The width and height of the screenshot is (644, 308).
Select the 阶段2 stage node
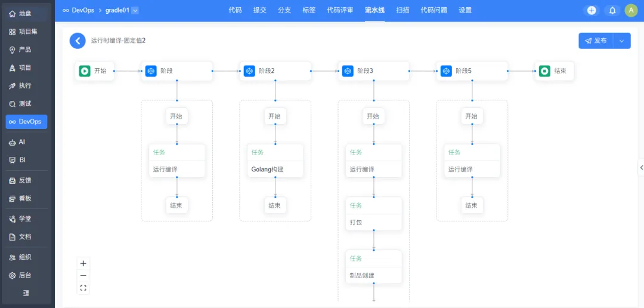[275, 70]
